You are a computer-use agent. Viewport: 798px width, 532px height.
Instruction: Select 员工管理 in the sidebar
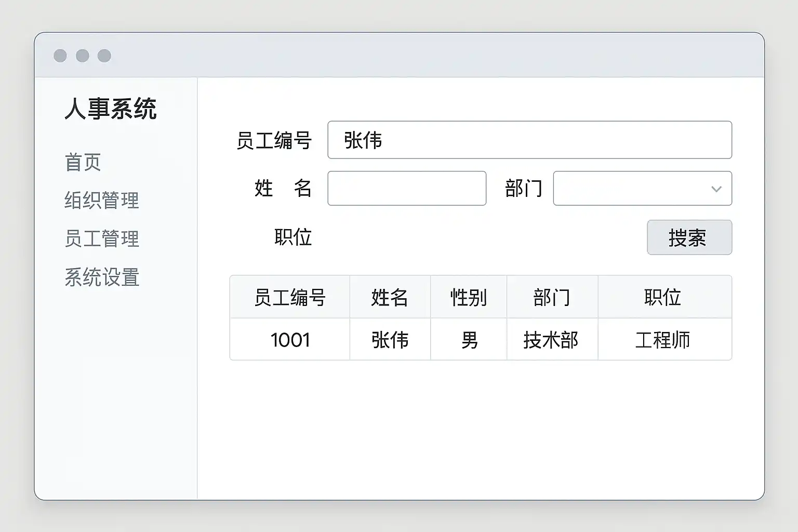coord(102,239)
